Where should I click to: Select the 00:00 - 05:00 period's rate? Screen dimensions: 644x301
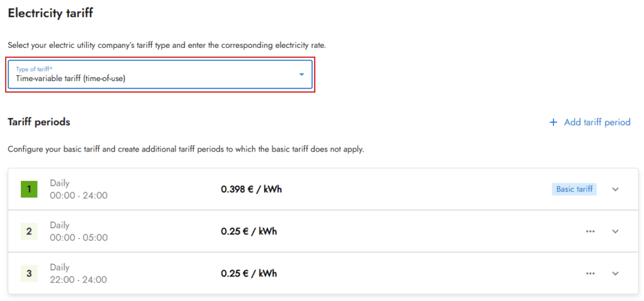point(248,231)
